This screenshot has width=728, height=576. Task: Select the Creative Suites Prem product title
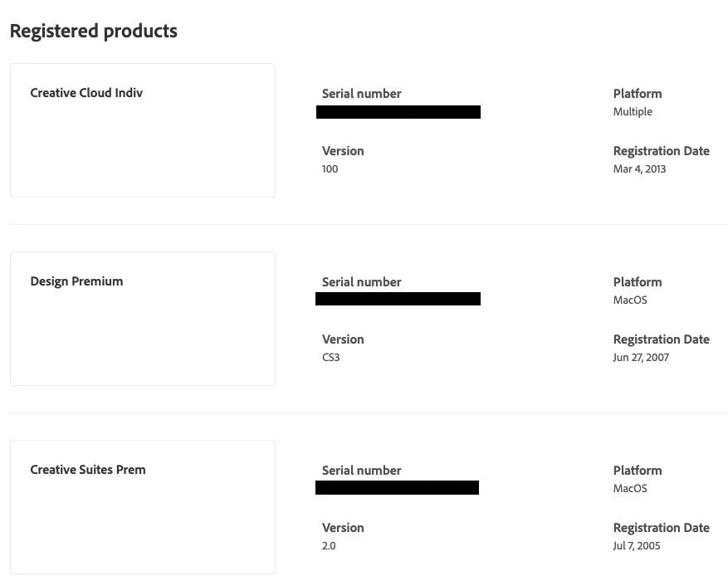coord(88,470)
